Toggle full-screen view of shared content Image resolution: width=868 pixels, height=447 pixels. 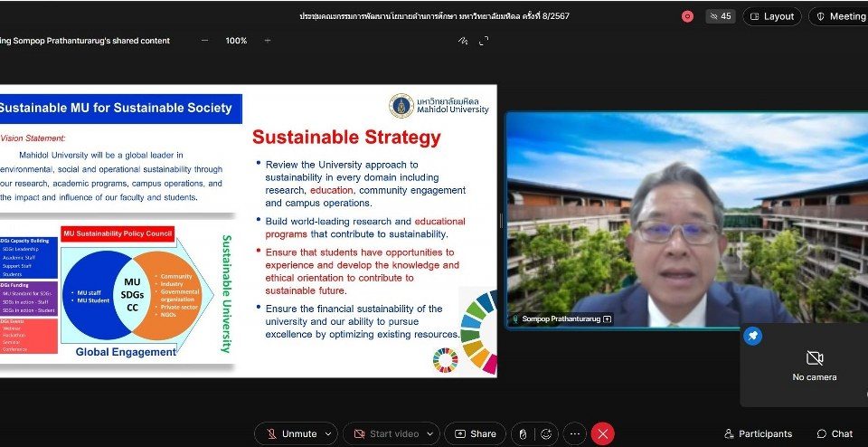(x=484, y=41)
